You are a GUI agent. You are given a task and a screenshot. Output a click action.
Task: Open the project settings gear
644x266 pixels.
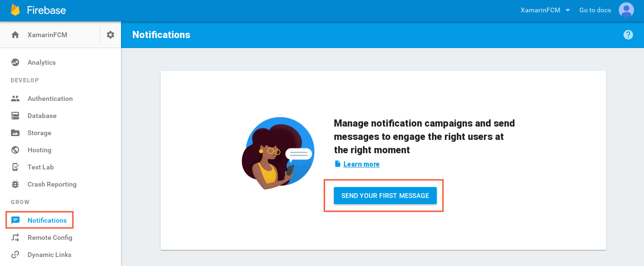point(111,35)
